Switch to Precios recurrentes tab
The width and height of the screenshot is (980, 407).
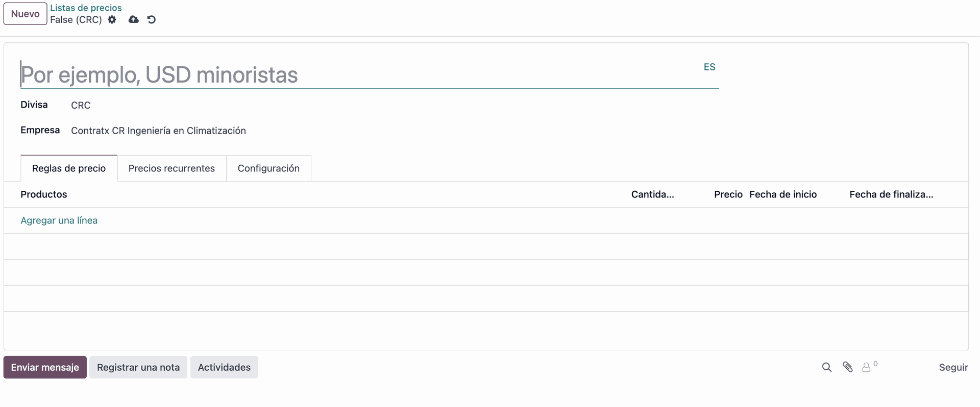point(171,168)
